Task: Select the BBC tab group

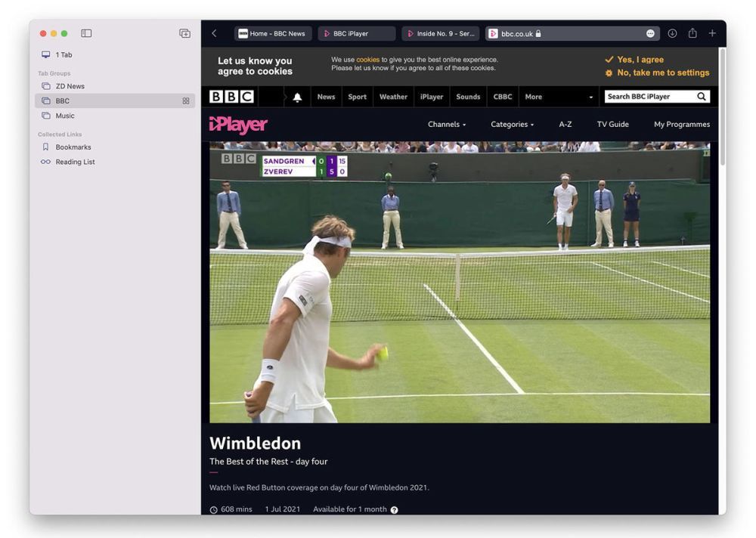Action: point(115,100)
